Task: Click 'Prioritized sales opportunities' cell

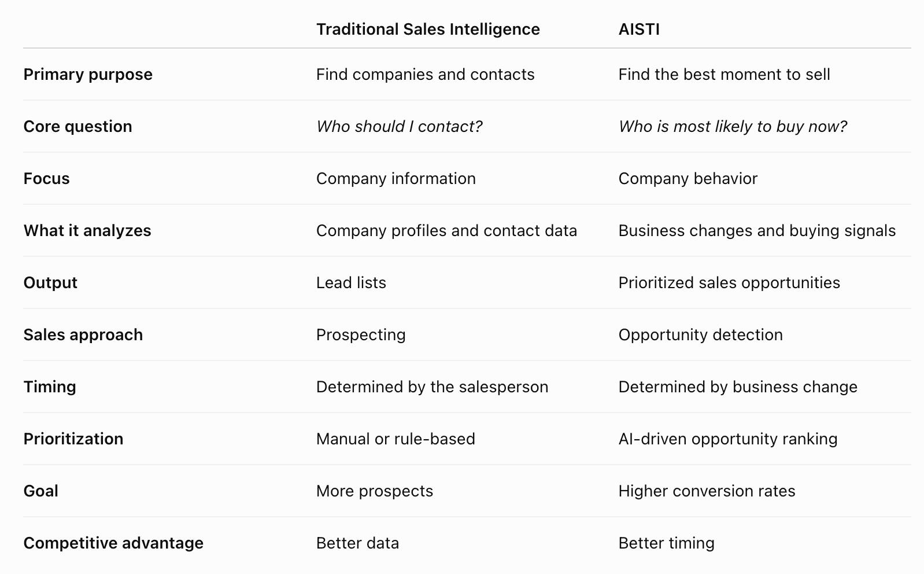Action: 729,283
